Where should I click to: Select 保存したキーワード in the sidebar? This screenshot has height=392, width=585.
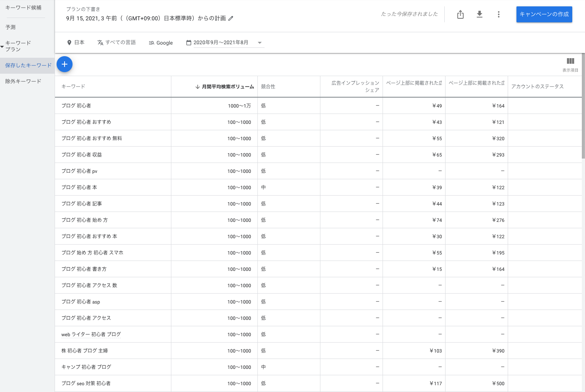(28, 65)
